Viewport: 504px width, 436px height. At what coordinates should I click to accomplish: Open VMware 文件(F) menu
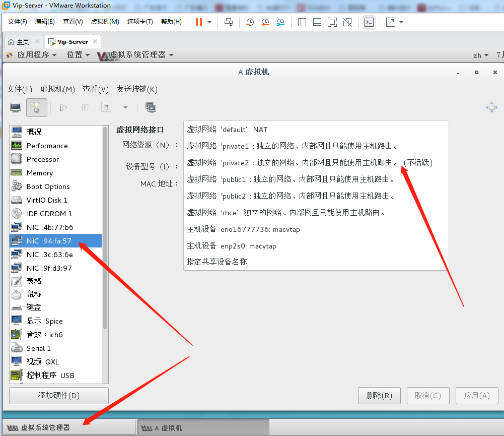click(17, 22)
